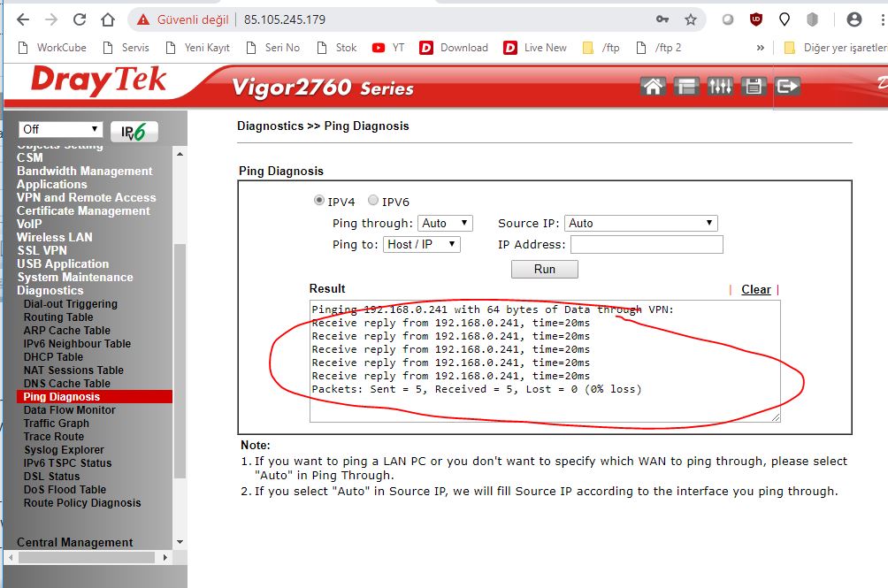The image size is (888, 588).
Task: Expand the Source IP dropdown
Action: click(x=641, y=224)
